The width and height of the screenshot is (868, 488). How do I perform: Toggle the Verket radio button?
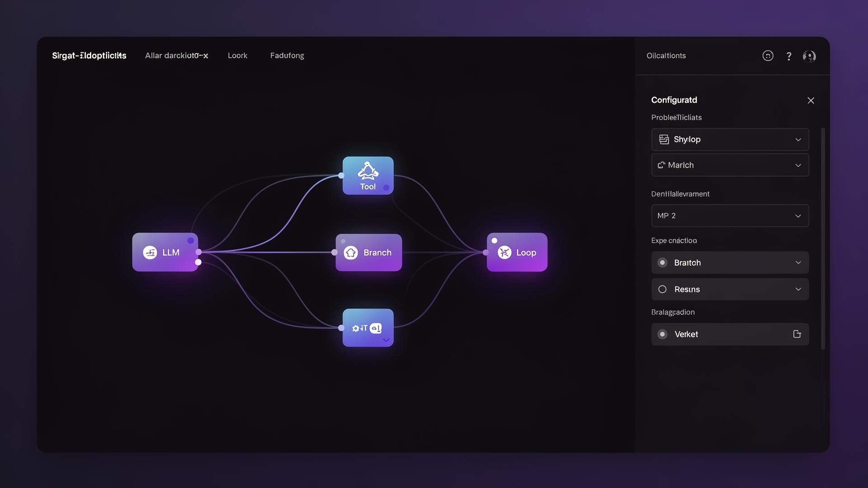(x=662, y=334)
